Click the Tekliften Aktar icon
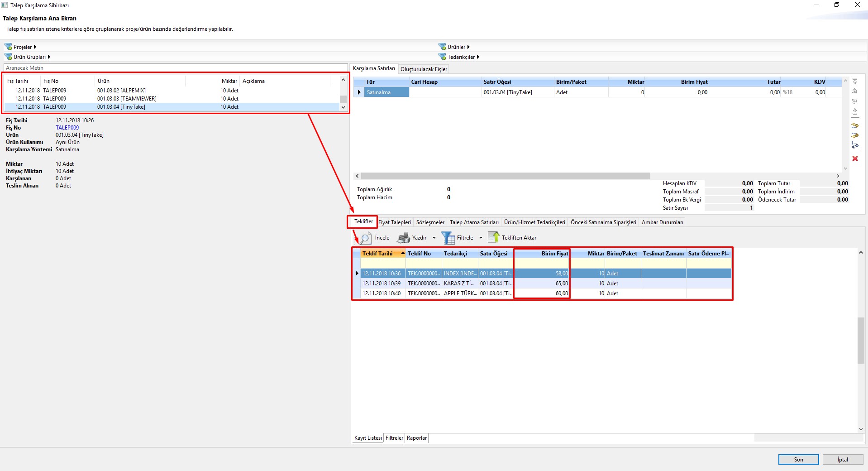868x471 pixels. tap(493, 237)
